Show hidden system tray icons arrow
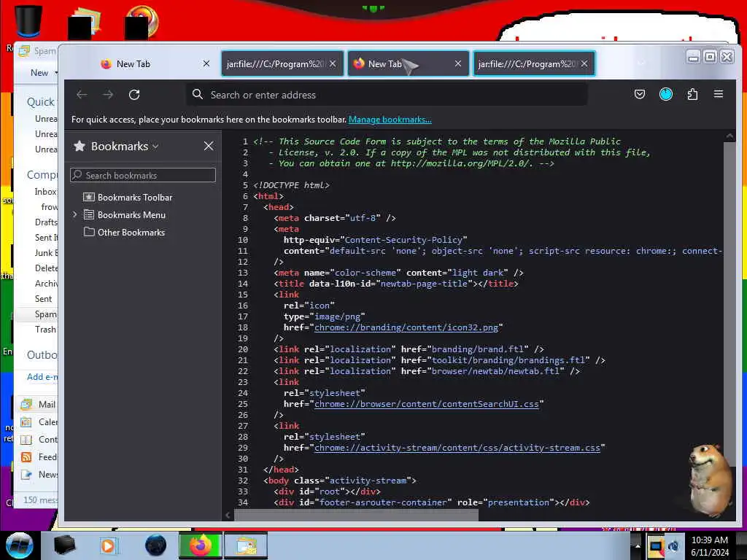Screen dimensions: 747x560 tap(638, 545)
